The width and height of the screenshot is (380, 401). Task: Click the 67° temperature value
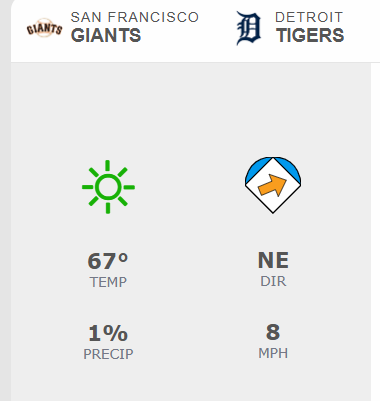point(108,261)
